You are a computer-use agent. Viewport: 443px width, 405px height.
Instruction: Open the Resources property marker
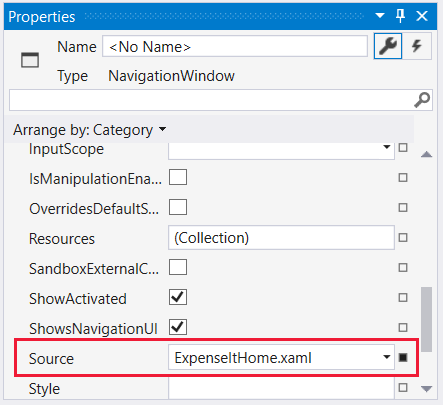point(403,238)
